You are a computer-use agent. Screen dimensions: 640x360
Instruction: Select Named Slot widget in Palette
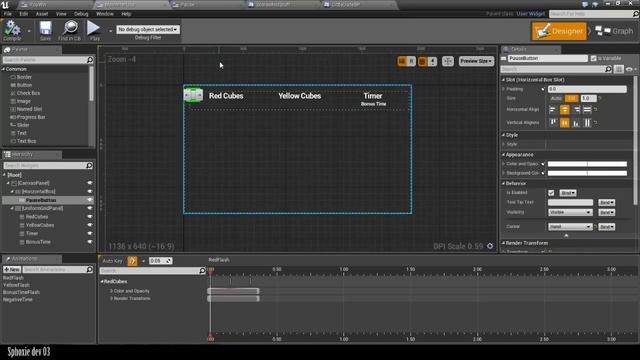pos(29,109)
